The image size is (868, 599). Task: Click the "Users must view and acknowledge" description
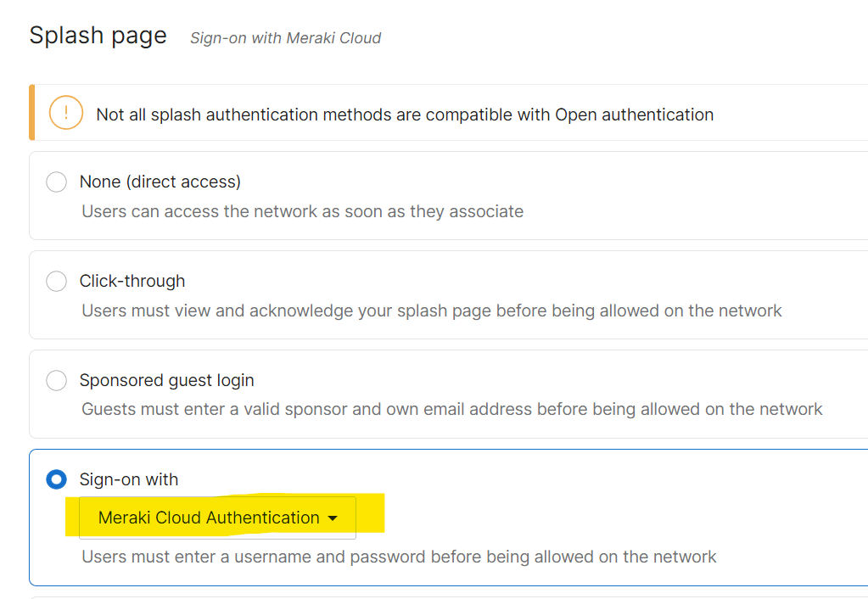[x=431, y=311]
